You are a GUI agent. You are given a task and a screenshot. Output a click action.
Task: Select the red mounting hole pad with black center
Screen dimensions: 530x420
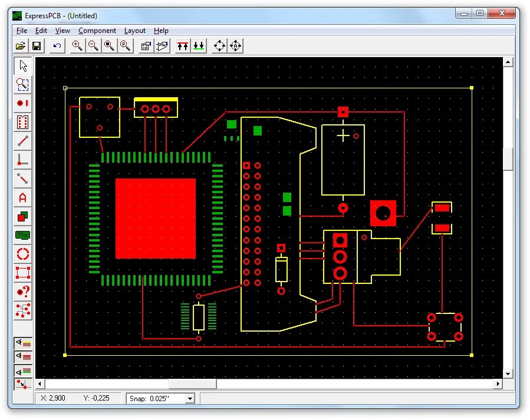(x=383, y=213)
